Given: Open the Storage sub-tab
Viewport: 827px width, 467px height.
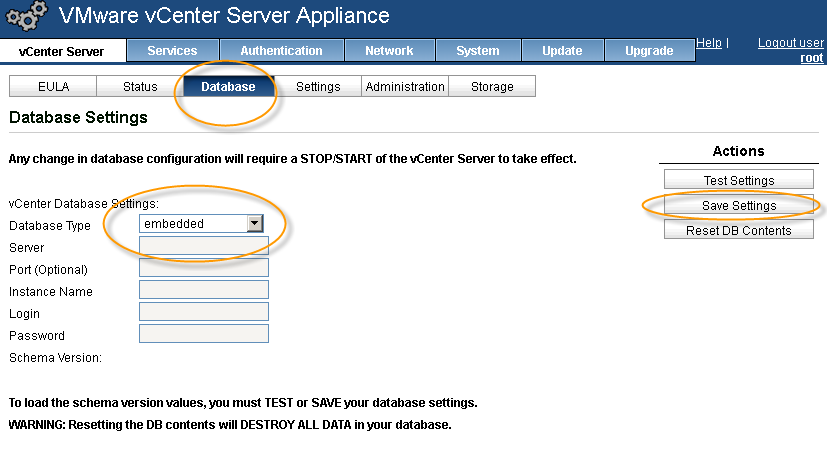Looking at the screenshot, I should [492, 87].
